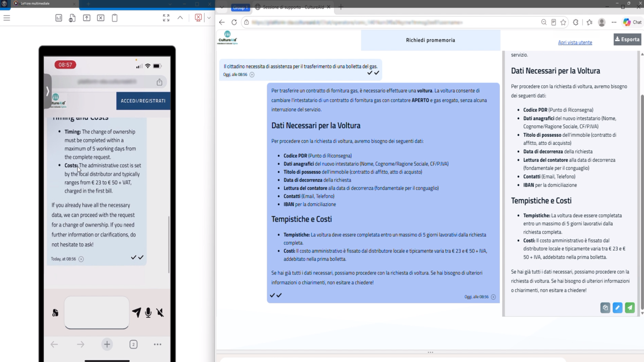Click the Esporta button
The width and height of the screenshot is (644, 362).
tap(627, 39)
